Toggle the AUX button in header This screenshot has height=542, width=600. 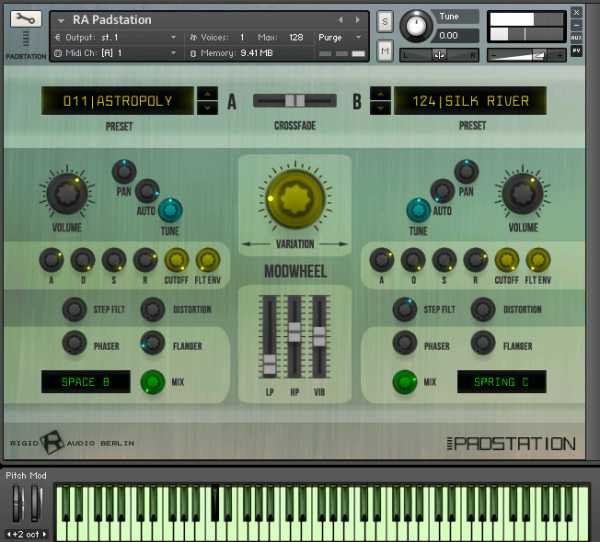pyautogui.click(x=576, y=38)
